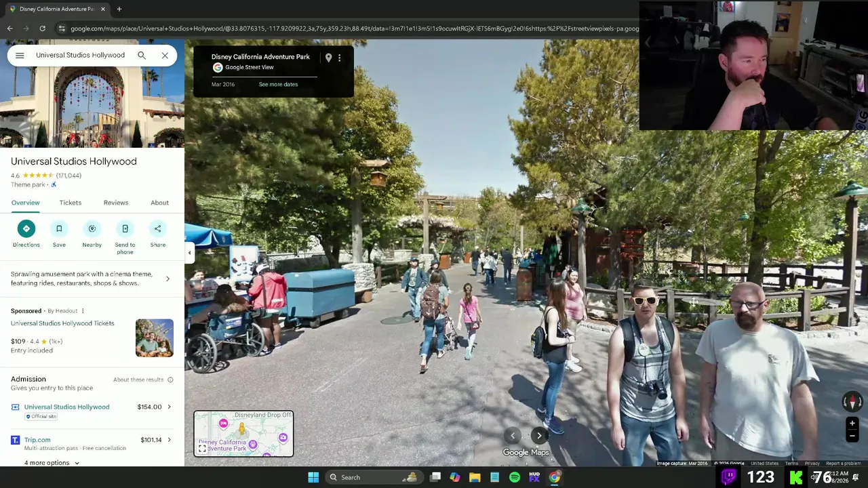
Task: Click the browser back arrow
Action: (x=9, y=28)
